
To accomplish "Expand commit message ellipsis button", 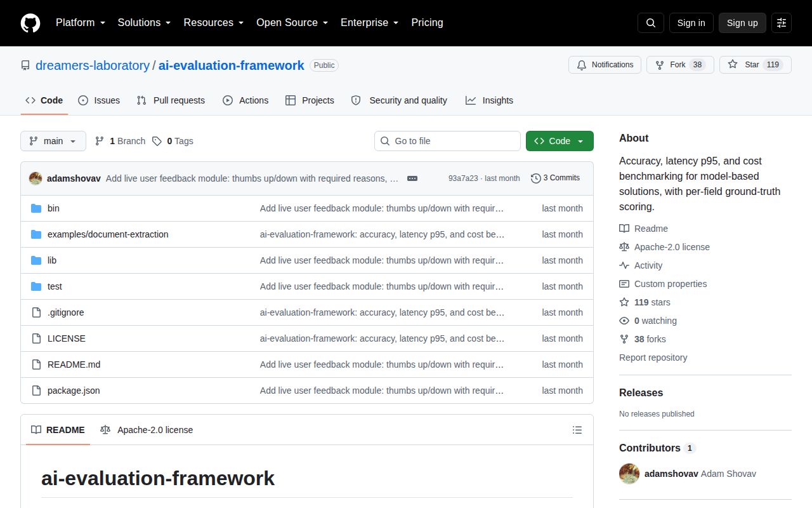I will click(412, 178).
